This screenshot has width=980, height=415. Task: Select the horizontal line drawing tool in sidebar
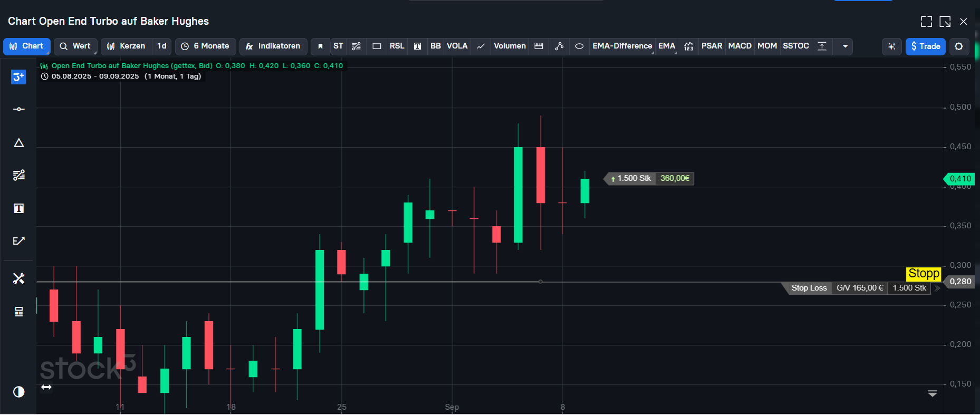point(18,109)
